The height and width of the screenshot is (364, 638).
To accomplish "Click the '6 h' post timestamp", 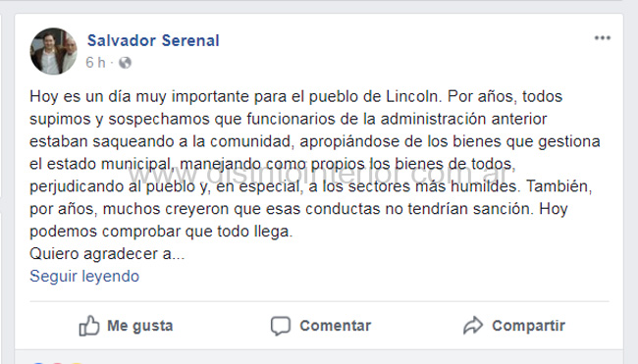I will [x=95, y=63].
